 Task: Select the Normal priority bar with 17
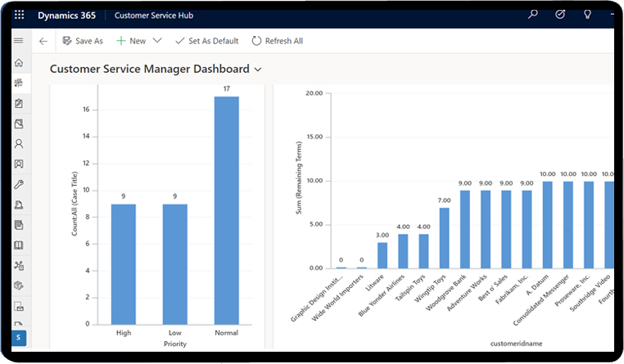click(227, 210)
